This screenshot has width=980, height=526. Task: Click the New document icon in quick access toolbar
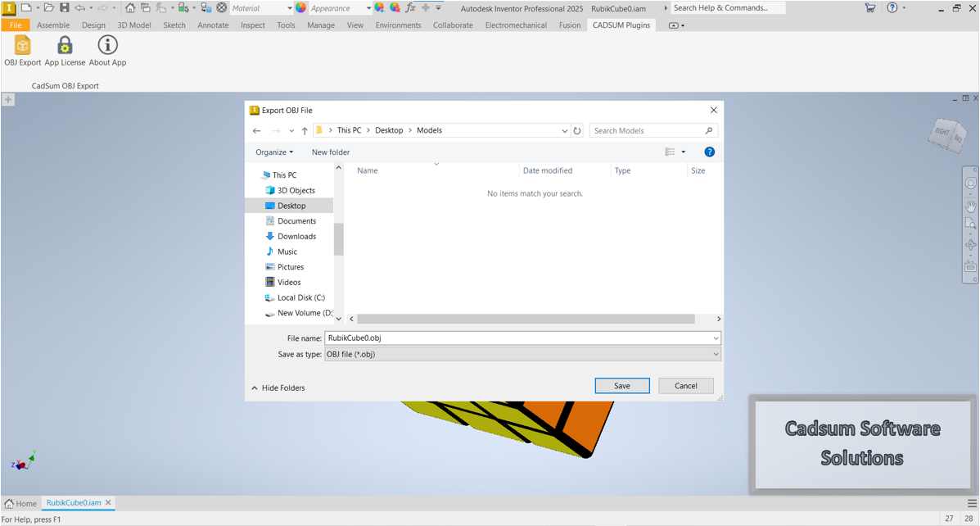(x=26, y=8)
